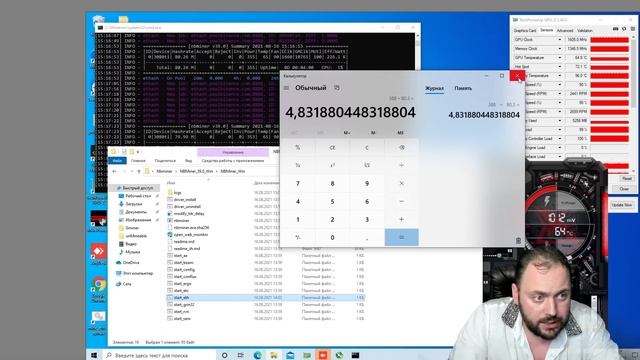Screen dimensions: 640x360
Task: Clear Calculator history with trash icon
Action: 518,240
